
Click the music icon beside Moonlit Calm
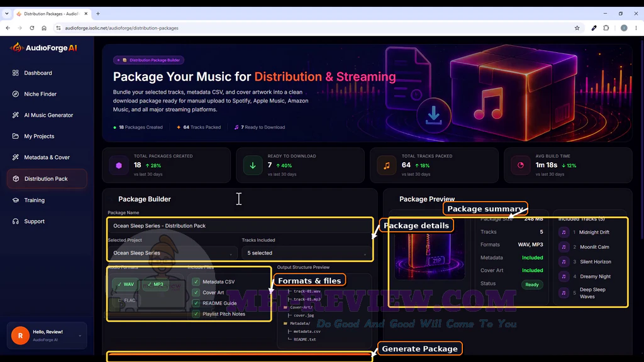click(563, 247)
